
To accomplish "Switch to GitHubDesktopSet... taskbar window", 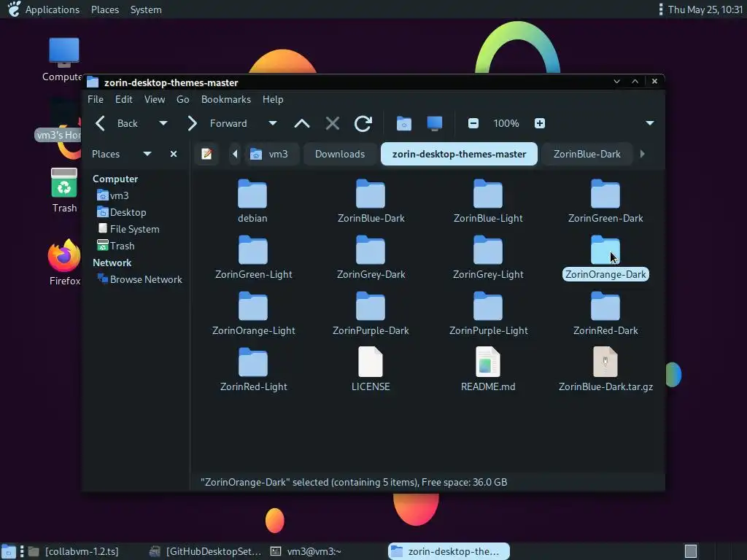I will pos(206,551).
